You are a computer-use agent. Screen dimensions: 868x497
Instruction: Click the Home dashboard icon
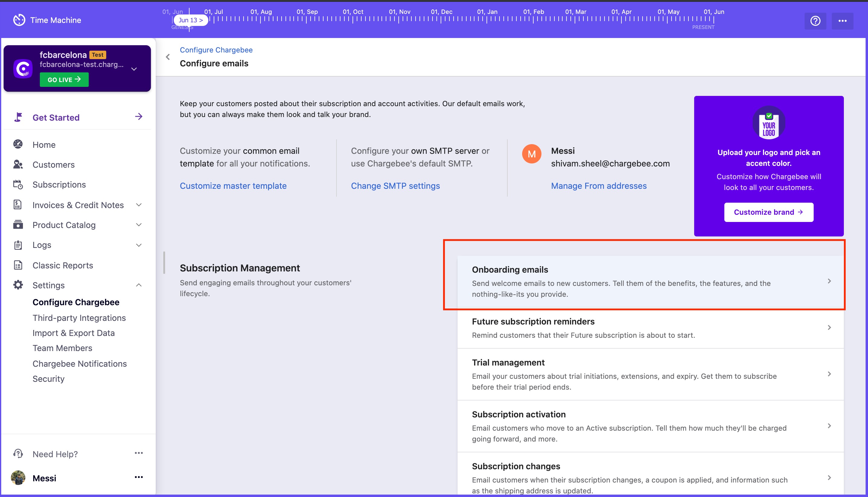(18, 144)
